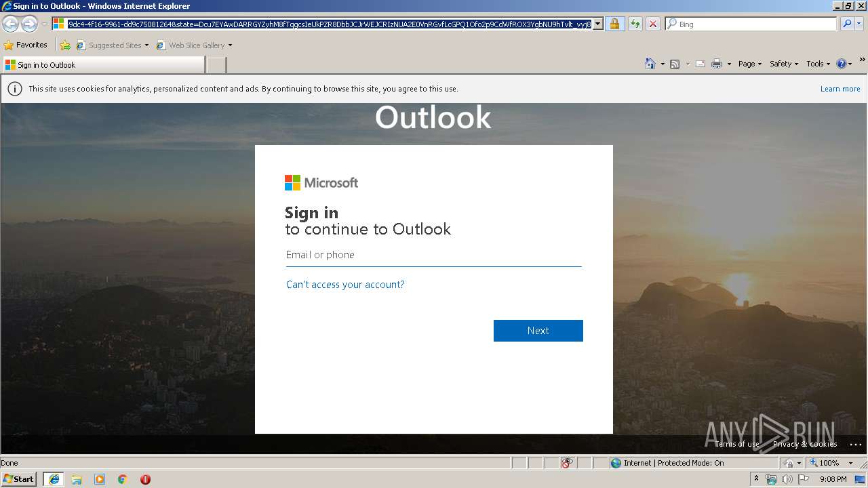Click the taskbar clock showing 9:08 PM

click(x=833, y=479)
